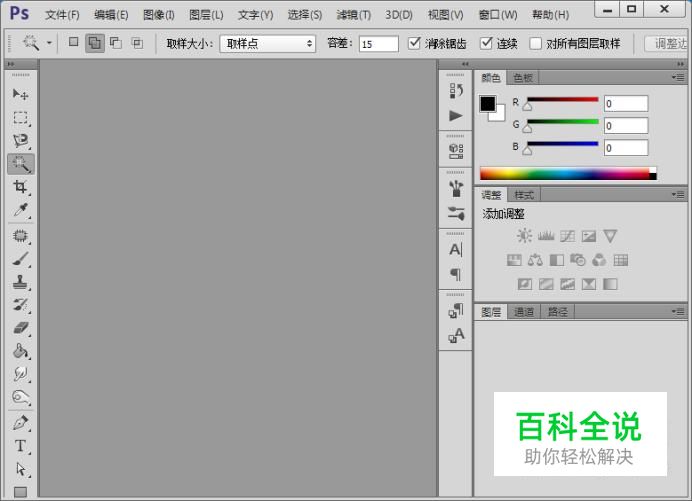Open the Paragraph Styles panel icon

tap(456, 311)
